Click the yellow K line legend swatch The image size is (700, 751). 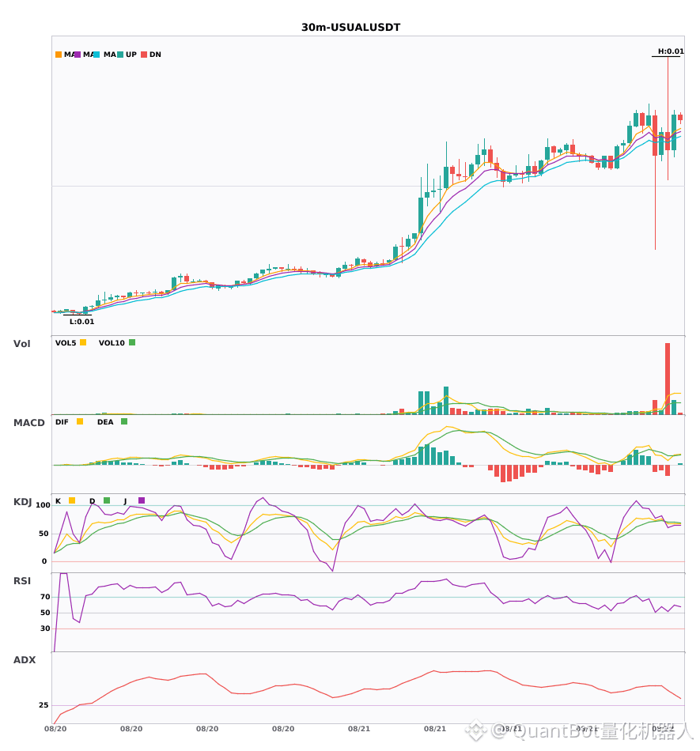(x=72, y=500)
